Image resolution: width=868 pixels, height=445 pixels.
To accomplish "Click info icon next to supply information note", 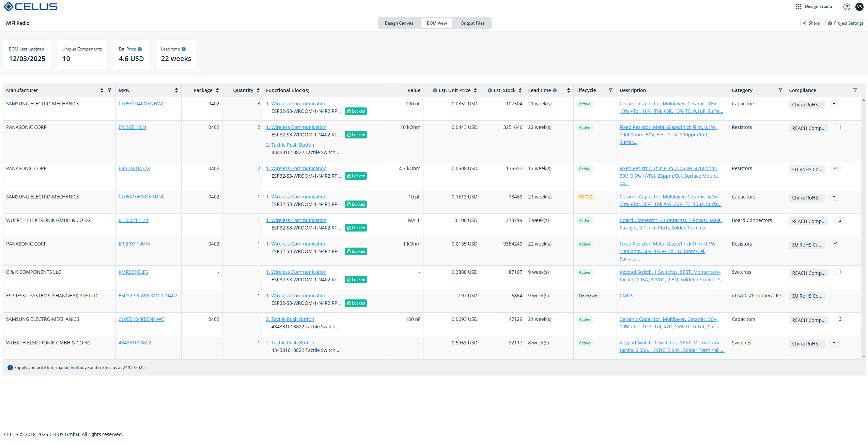I will pos(10,368).
